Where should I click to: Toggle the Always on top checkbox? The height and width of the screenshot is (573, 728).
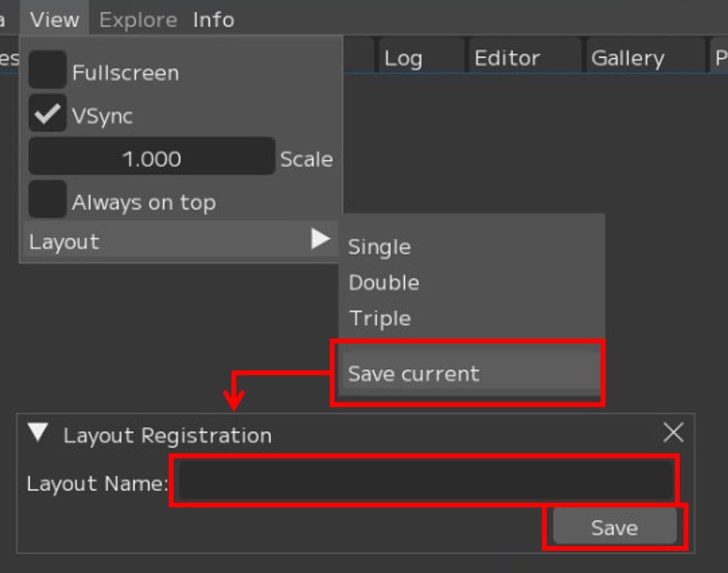coord(47,201)
